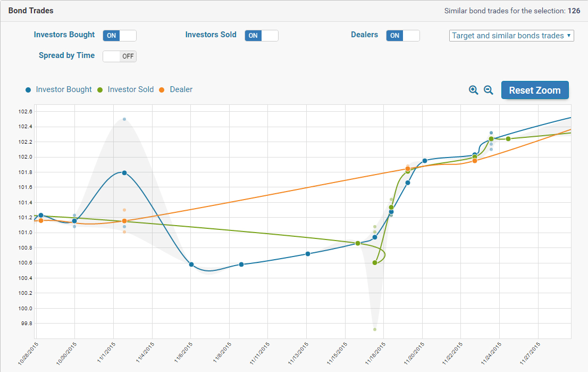Click the blue Investor Bought legend dot
Viewport: 588px width, 372px height.
[28, 90]
